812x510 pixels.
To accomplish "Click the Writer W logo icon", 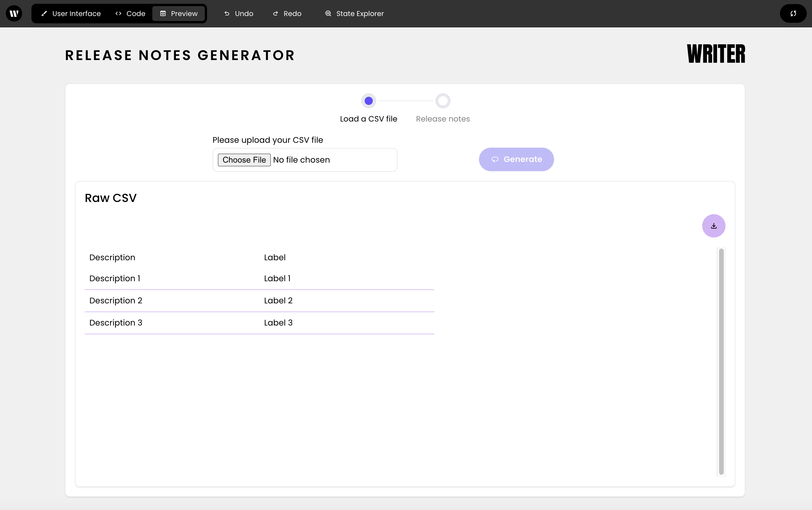I will 14,13.
